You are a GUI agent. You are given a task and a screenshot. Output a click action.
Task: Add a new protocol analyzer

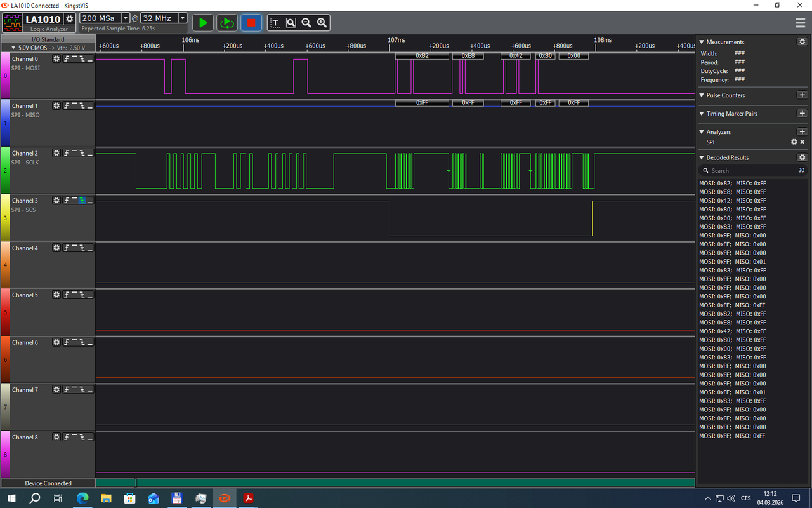tap(802, 132)
